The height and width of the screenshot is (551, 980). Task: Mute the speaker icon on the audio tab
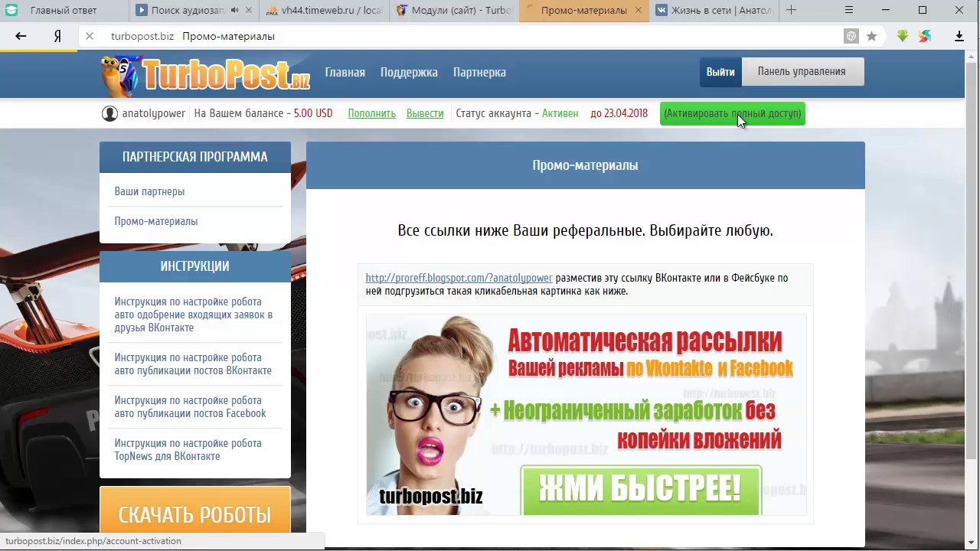[234, 10]
